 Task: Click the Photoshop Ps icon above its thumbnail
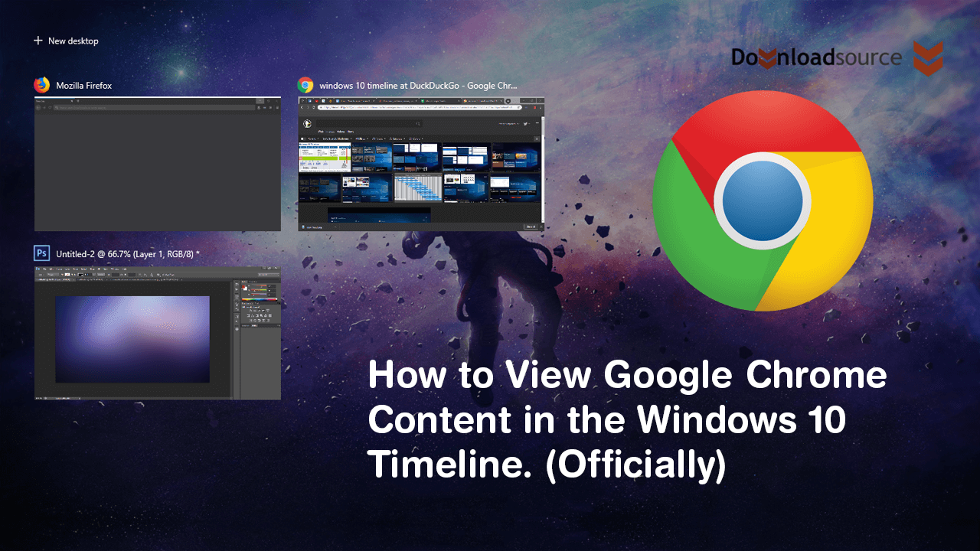[41, 253]
